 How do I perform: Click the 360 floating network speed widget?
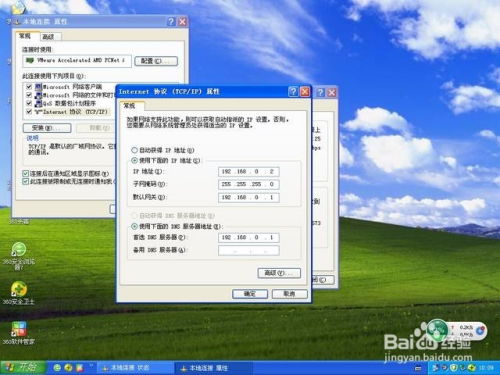(x=456, y=331)
